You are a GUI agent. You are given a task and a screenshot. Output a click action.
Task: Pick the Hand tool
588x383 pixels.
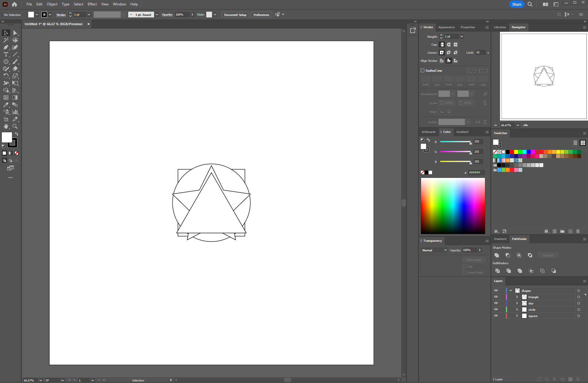tap(6, 126)
